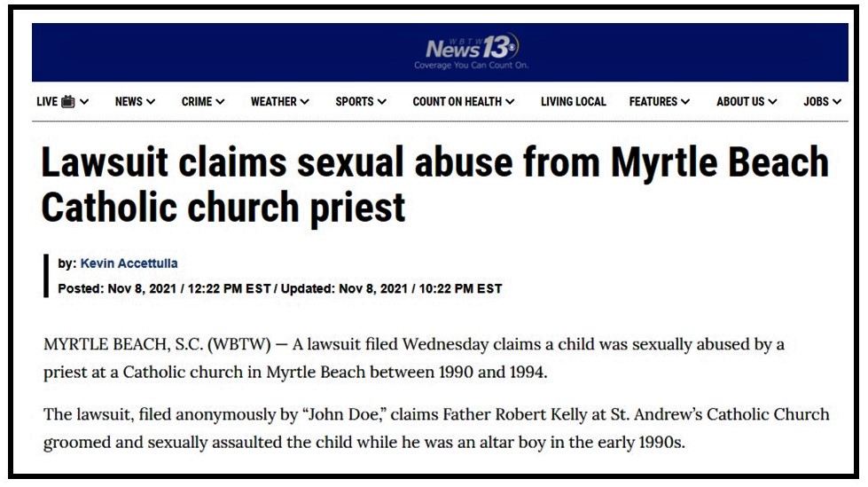Click the JOBS chevron arrow
The width and height of the screenshot is (868, 487).
837,102
